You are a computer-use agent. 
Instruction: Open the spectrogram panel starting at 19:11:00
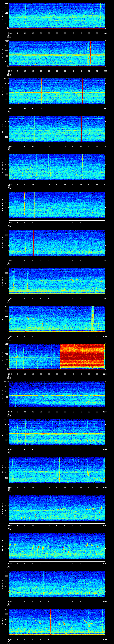[x=57, y=394]
